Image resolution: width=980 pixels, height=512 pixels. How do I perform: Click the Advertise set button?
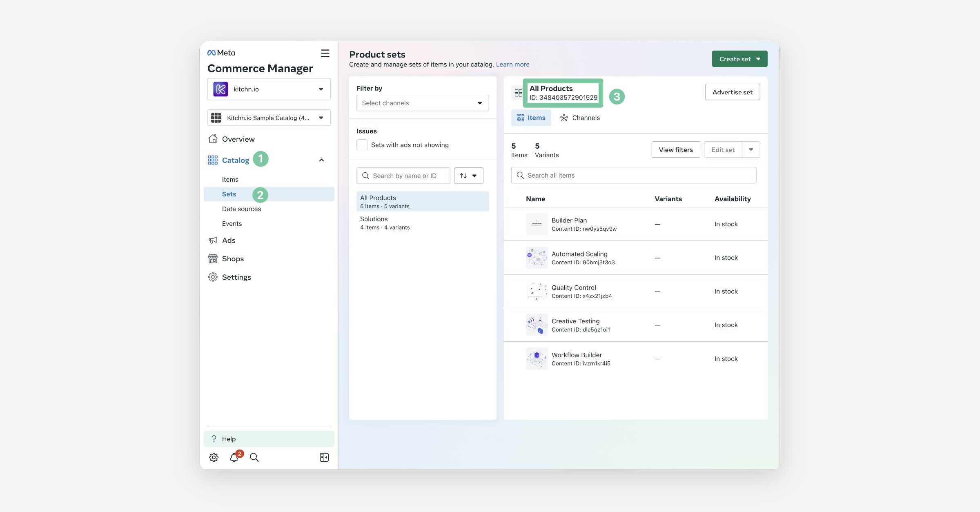732,92
